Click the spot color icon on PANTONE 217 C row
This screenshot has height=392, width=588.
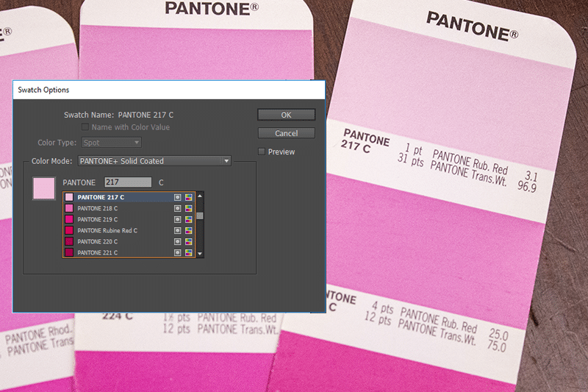(177, 197)
